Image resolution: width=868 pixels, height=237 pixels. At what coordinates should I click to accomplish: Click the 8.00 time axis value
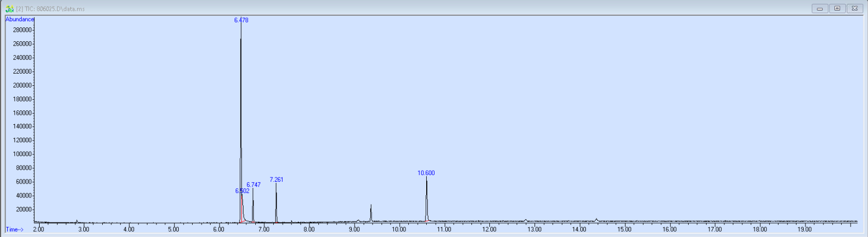click(309, 229)
